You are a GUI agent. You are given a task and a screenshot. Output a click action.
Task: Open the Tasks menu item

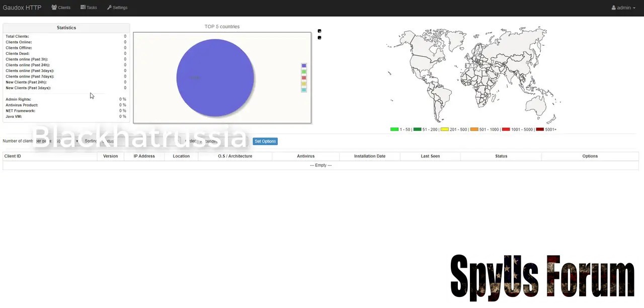coord(89,8)
